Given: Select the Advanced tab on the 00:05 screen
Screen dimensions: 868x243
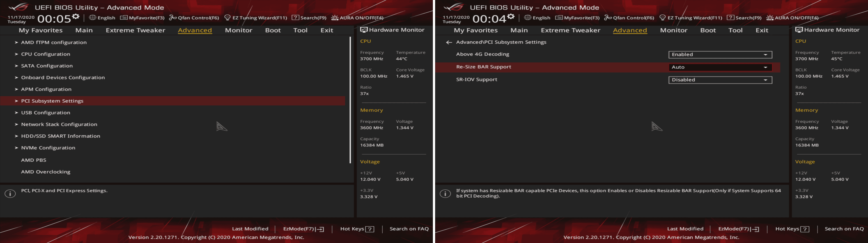Looking at the screenshot, I should tap(195, 30).
